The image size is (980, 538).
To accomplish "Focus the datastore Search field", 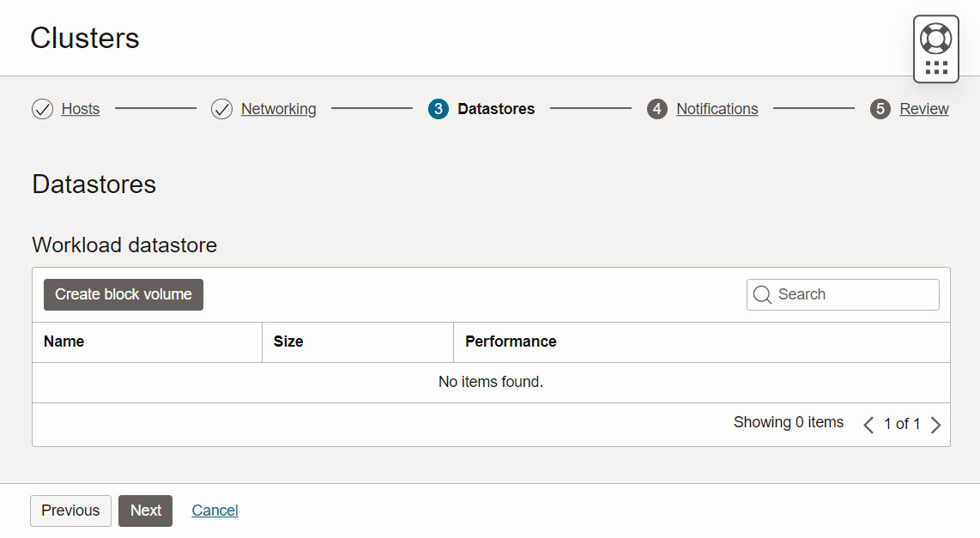I will click(x=854, y=294).
